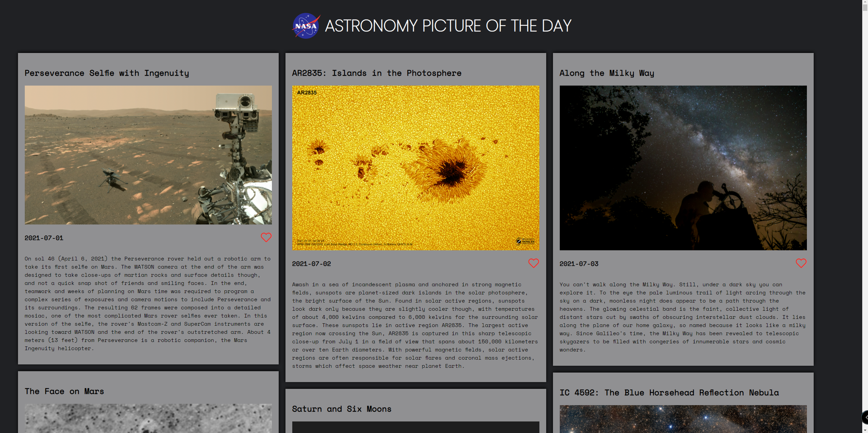Click the NASA logo in the header
The image size is (868, 433).
point(306,26)
